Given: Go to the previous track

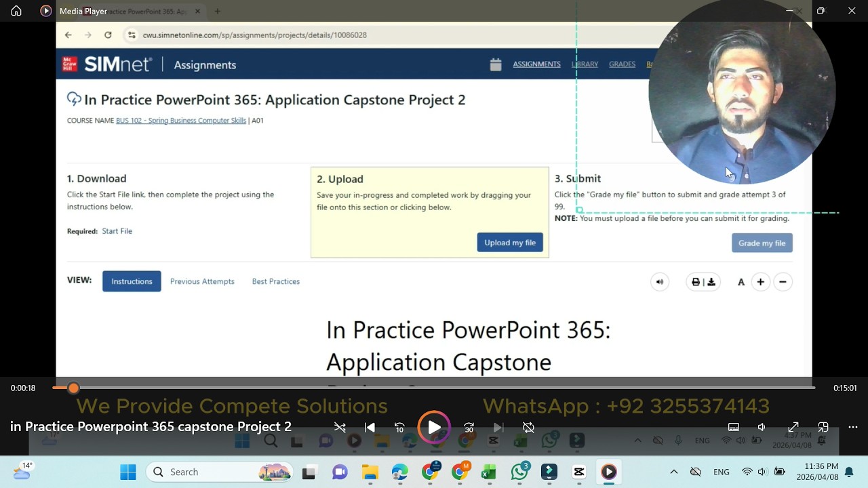Looking at the screenshot, I should coord(370,428).
